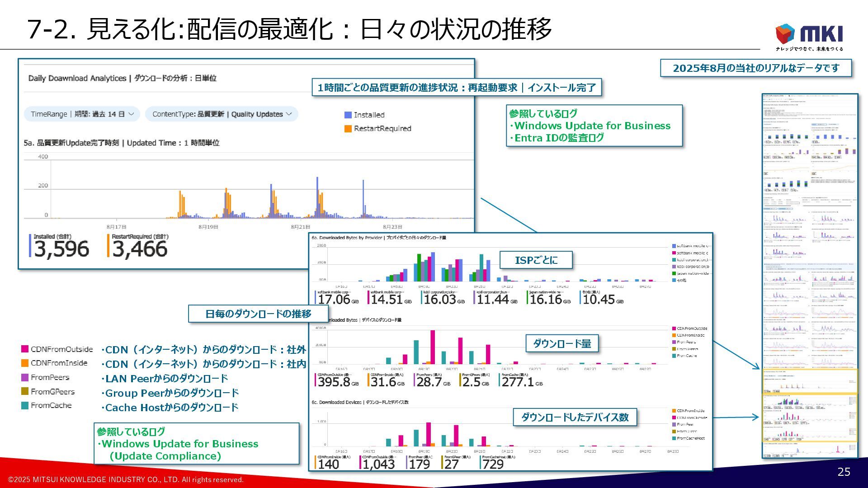The image size is (868, 488).
Task: Click the dropdown chevron in TimeRange pill
Action: 132,114
